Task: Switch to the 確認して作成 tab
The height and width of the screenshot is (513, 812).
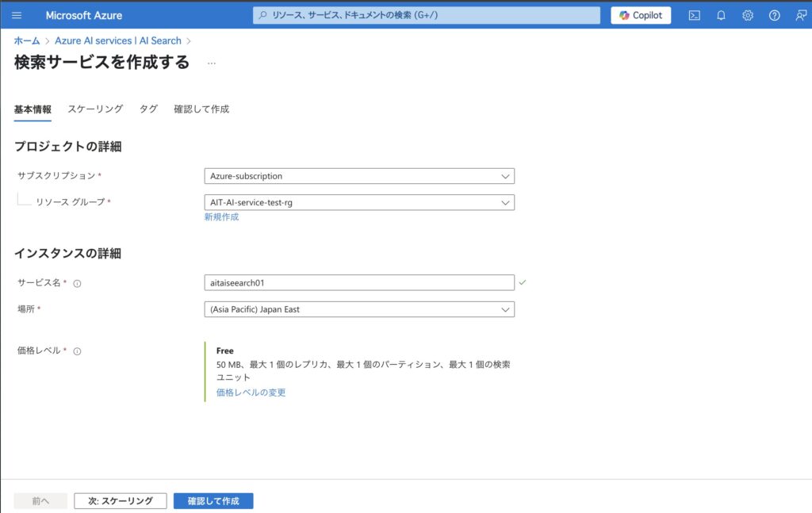Action: (x=201, y=109)
